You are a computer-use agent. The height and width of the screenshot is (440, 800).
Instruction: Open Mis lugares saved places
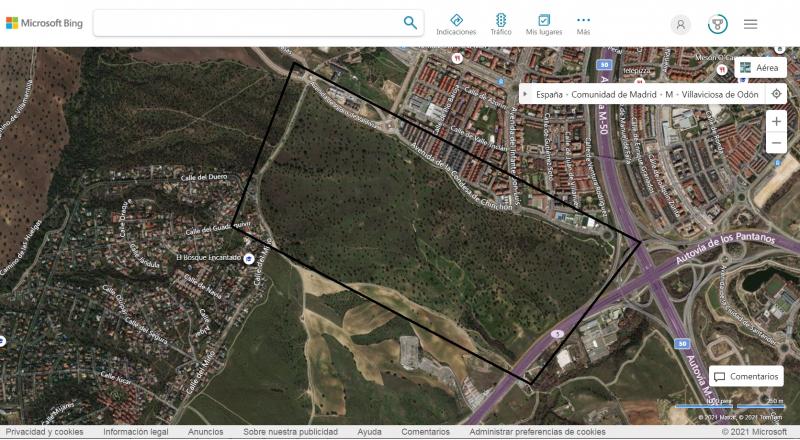[544, 24]
